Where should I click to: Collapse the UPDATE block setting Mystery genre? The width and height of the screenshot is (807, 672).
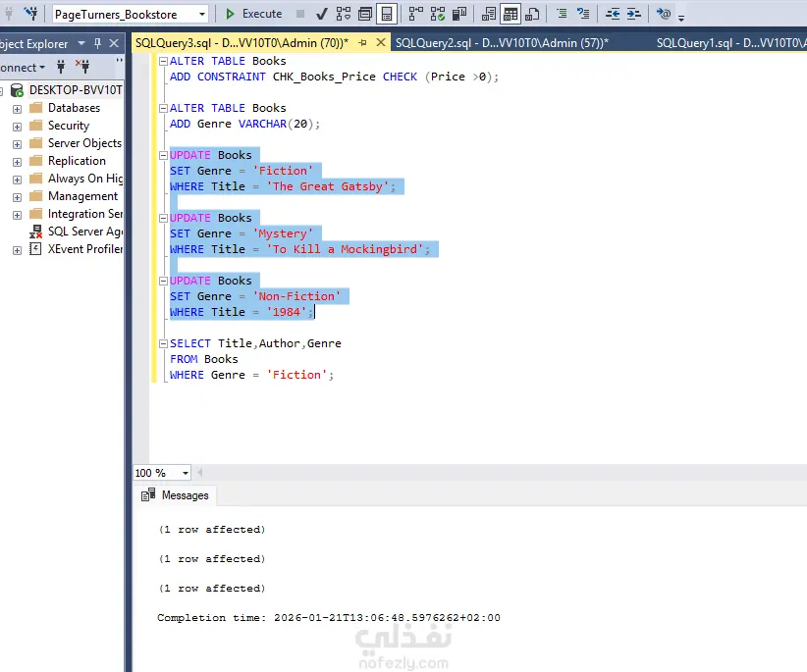click(x=163, y=218)
